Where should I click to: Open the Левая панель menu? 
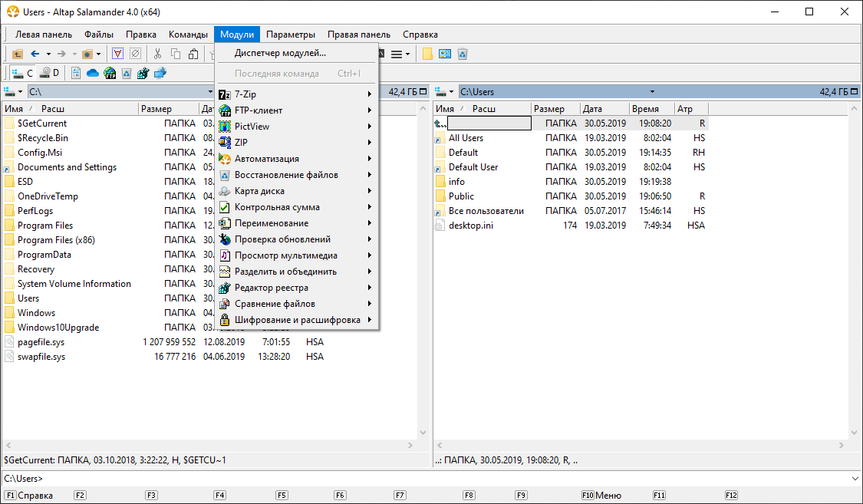[44, 34]
